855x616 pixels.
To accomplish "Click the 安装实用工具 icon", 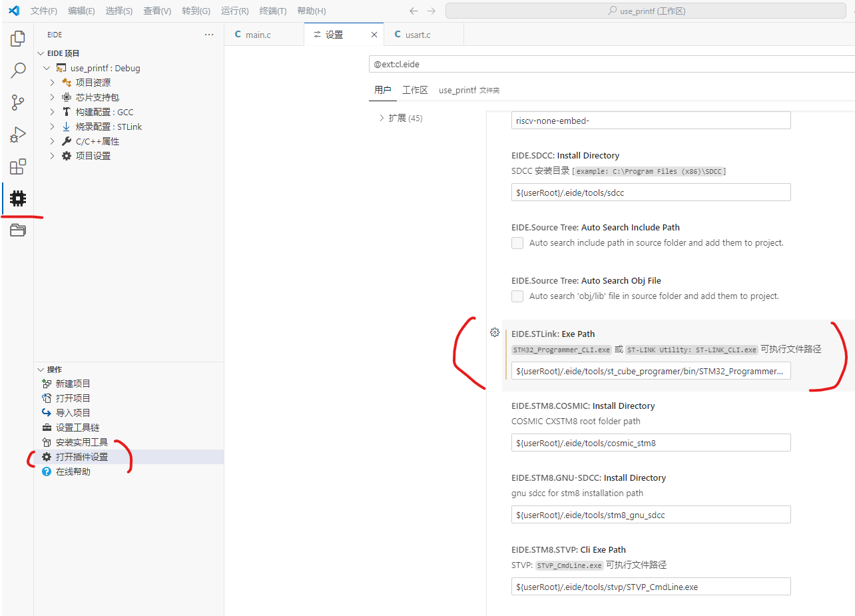I will coord(47,442).
